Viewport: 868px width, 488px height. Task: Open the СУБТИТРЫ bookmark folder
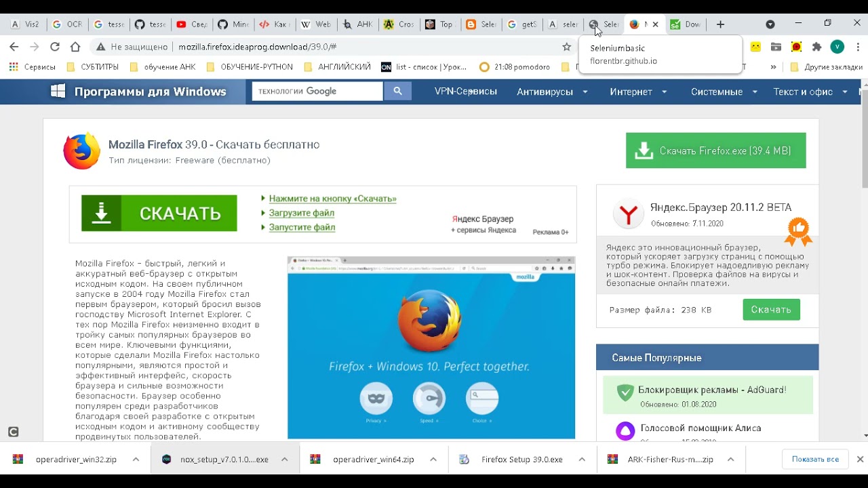pyautogui.click(x=92, y=67)
